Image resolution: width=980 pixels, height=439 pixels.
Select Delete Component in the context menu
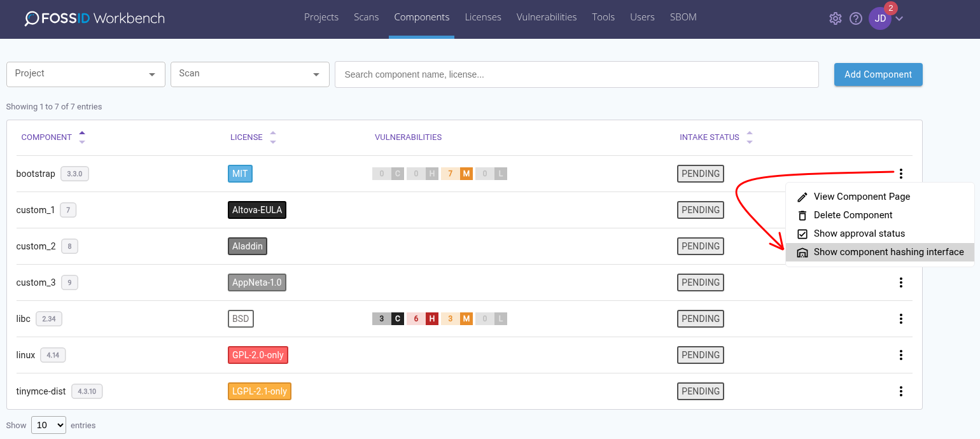coord(880,216)
